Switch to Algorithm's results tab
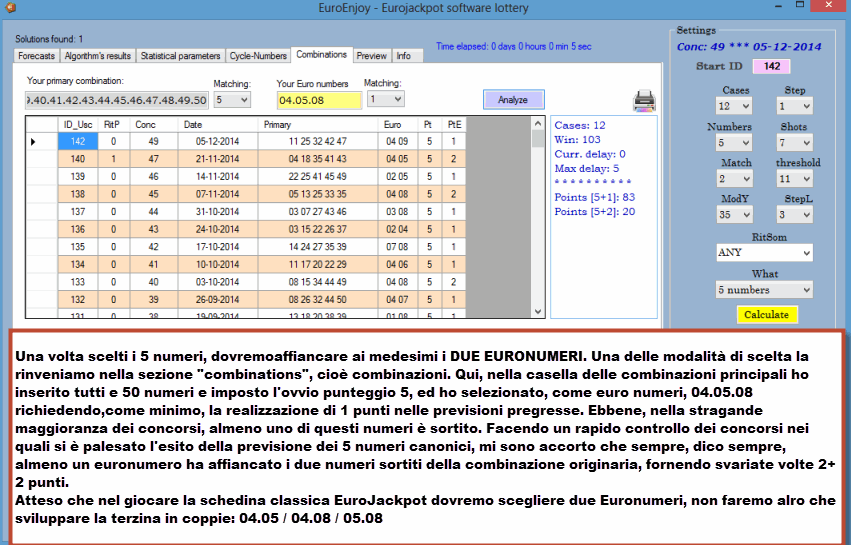 click(98, 56)
